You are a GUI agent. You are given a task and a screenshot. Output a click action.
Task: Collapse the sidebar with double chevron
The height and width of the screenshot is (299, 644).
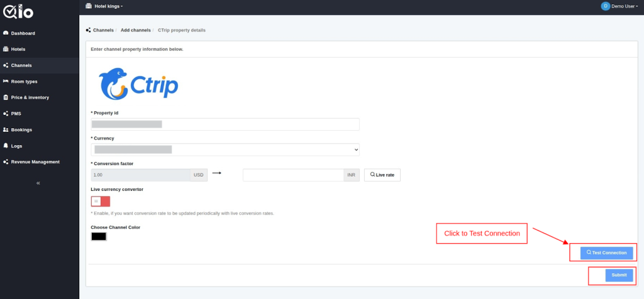(x=38, y=183)
